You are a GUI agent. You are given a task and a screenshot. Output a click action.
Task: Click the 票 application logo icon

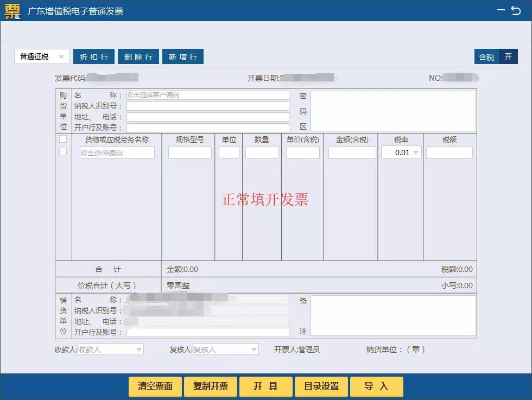click(x=11, y=11)
